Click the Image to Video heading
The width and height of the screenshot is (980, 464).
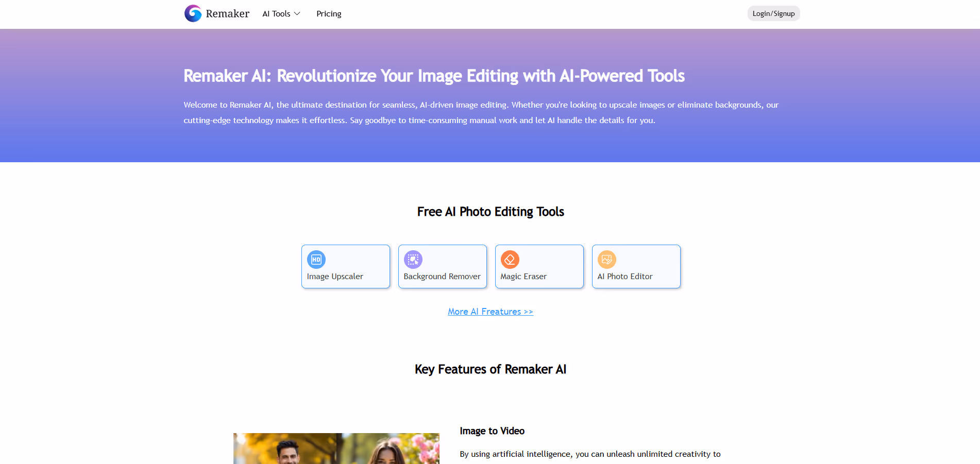[492, 431]
